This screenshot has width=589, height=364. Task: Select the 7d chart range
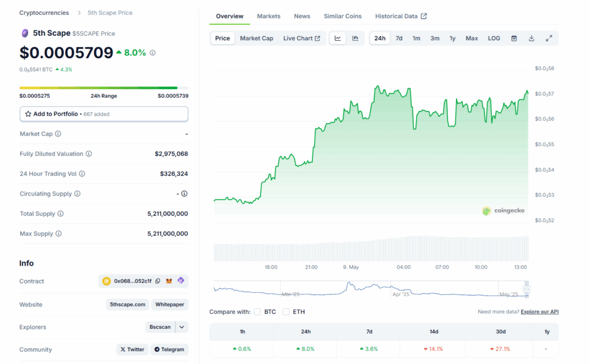[399, 39]
